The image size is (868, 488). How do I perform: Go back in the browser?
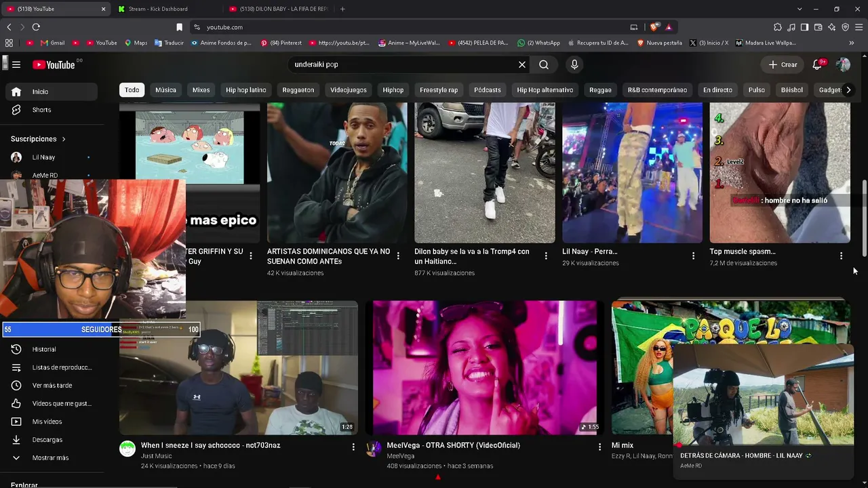tap(9, 27)
